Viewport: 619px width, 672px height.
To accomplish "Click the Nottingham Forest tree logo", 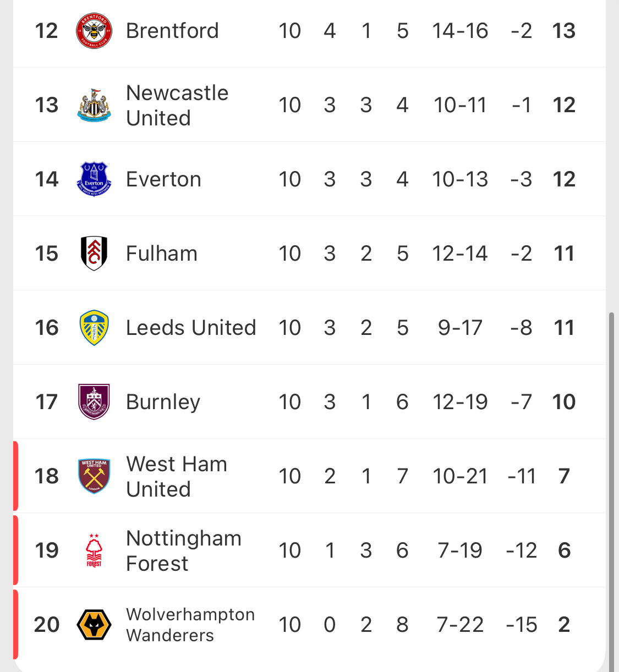I will coord(94,550).
